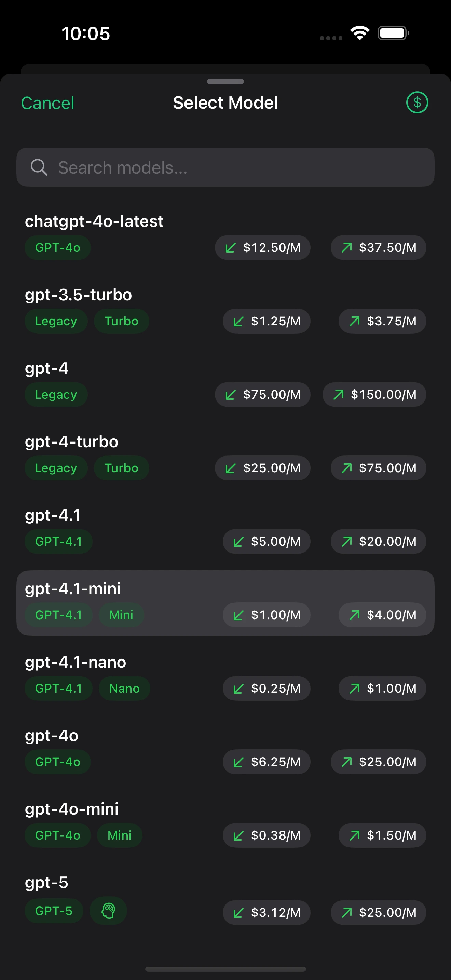The height and width of the screenshot is (980, 451).
Task: Tap the Legacy tag under gpt-4
Action: click(56, 395)
